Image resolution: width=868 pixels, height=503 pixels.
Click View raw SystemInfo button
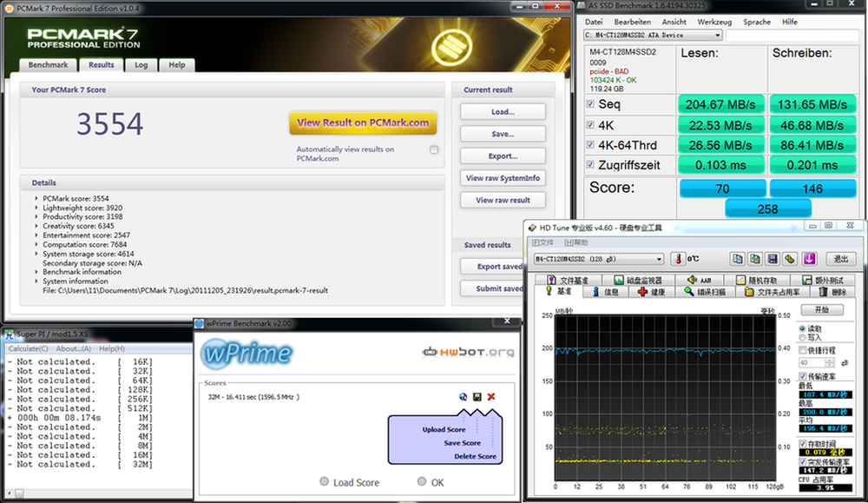pos(503,178)
